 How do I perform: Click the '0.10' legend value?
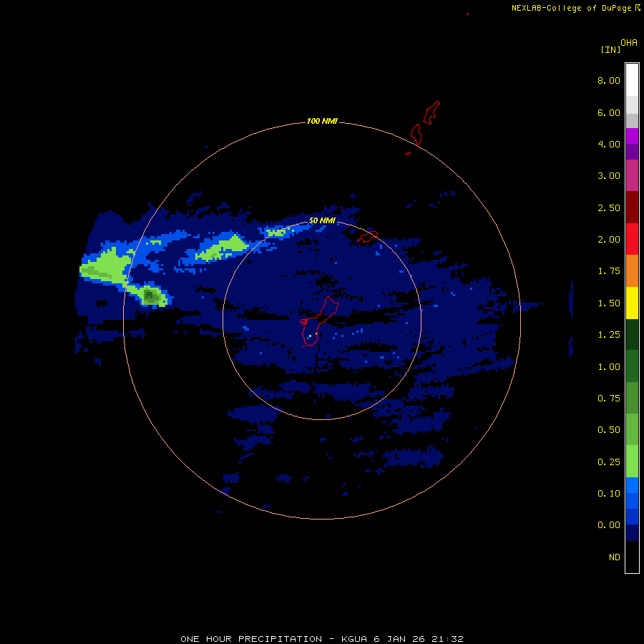click(x=609, y=494)
